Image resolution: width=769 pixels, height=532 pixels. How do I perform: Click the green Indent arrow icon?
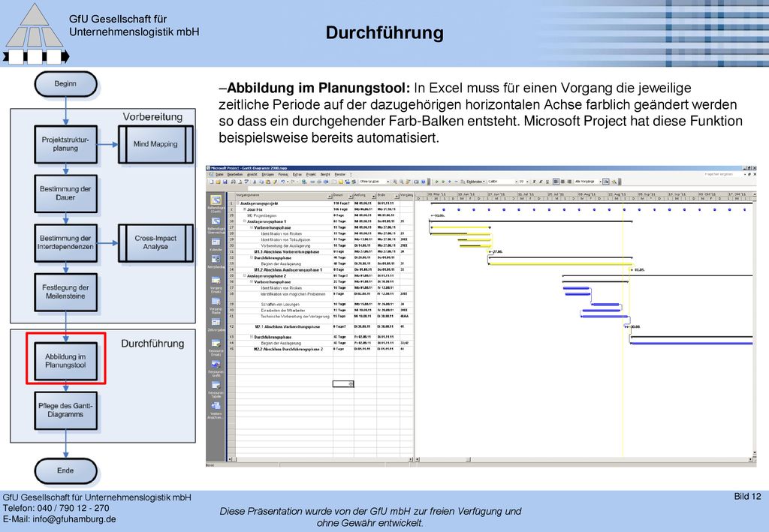tap(443, 182)
